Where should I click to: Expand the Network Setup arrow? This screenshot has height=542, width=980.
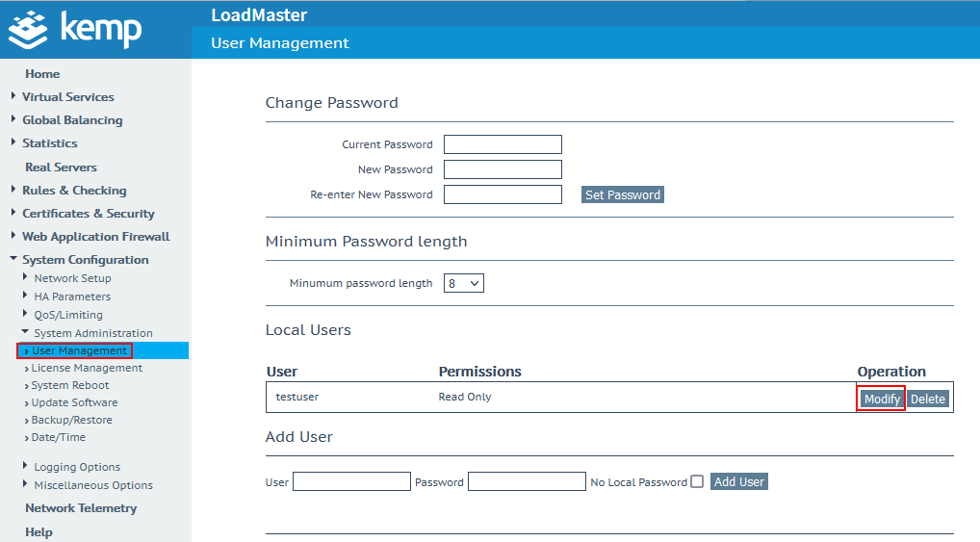[x=25, y=277]
